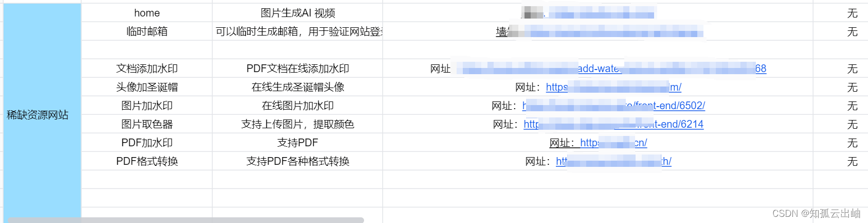This screenshot has height=223, width=868.
Task: Click the 在线生成圣诞帽头像 cell
Action: coord(298,87)
